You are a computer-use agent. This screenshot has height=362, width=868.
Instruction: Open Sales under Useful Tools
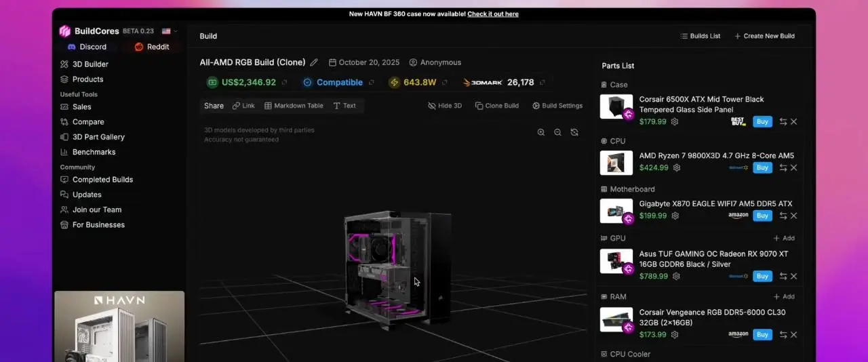click(75, 107)
